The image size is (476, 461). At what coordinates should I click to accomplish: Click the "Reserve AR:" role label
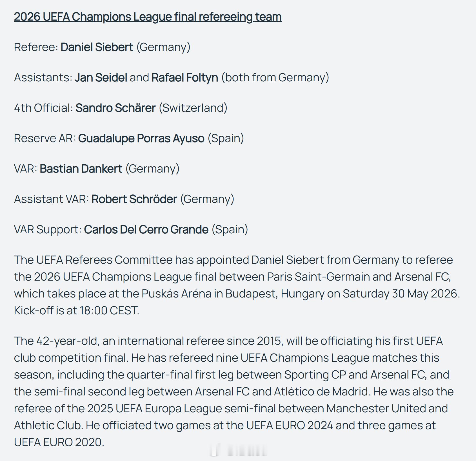click(45, 138)
